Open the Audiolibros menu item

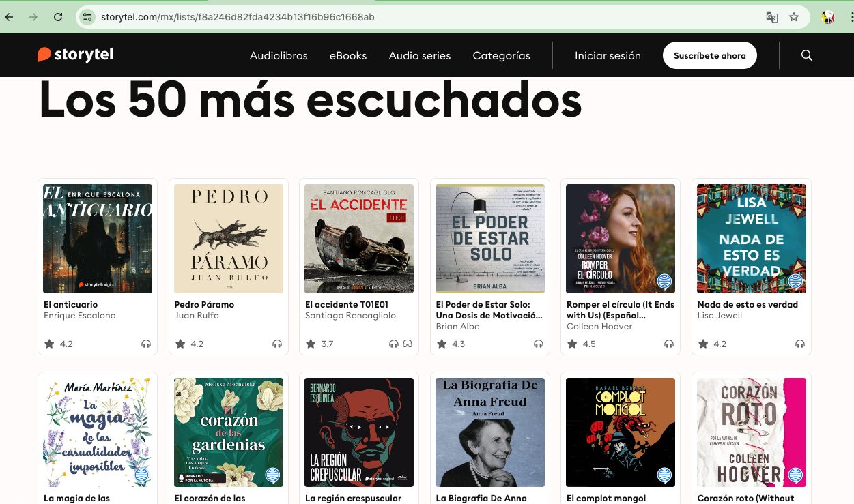click(279, 56)
